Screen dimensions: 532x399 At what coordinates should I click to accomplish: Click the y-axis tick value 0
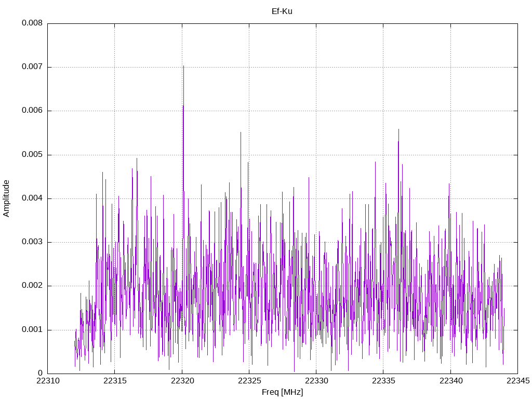[x=41, y=374]
